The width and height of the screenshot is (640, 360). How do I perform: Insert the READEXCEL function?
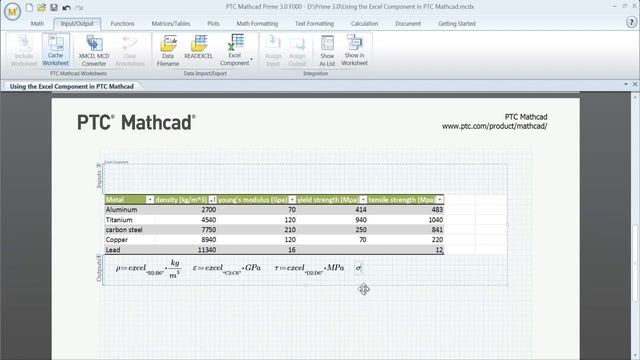[x=198, y=47]
